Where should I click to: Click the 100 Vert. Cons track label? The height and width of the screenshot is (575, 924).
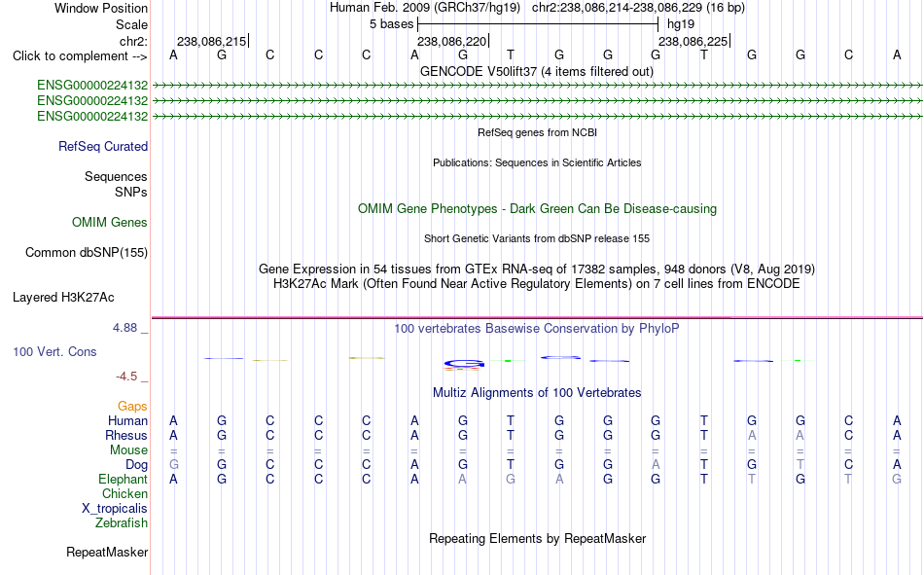(x=54, y=352)
